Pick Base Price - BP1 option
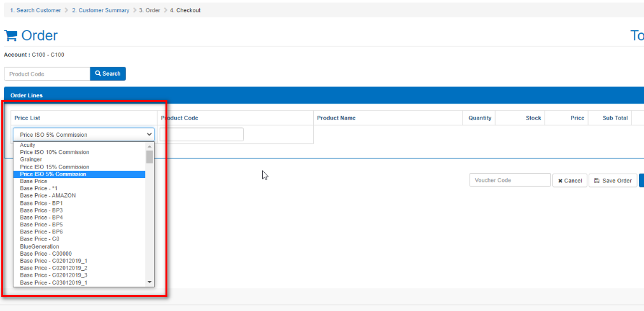Image resolution: width=644 pixels, height=311 pixels. click(x=80, y=203)
